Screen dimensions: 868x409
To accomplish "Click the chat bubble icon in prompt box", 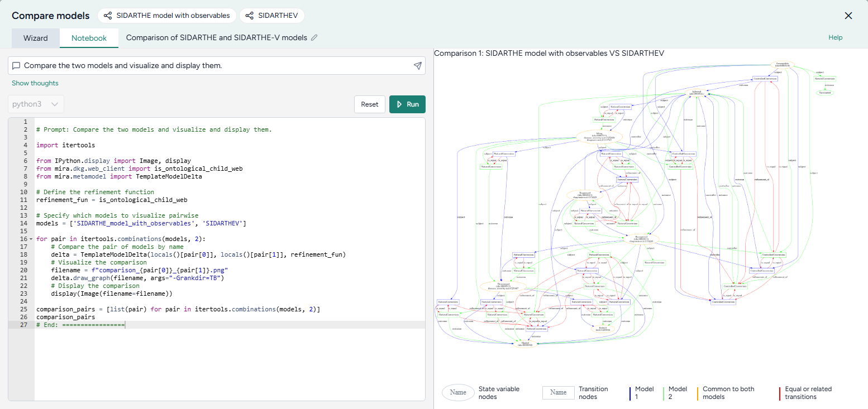I will [16, 66].
